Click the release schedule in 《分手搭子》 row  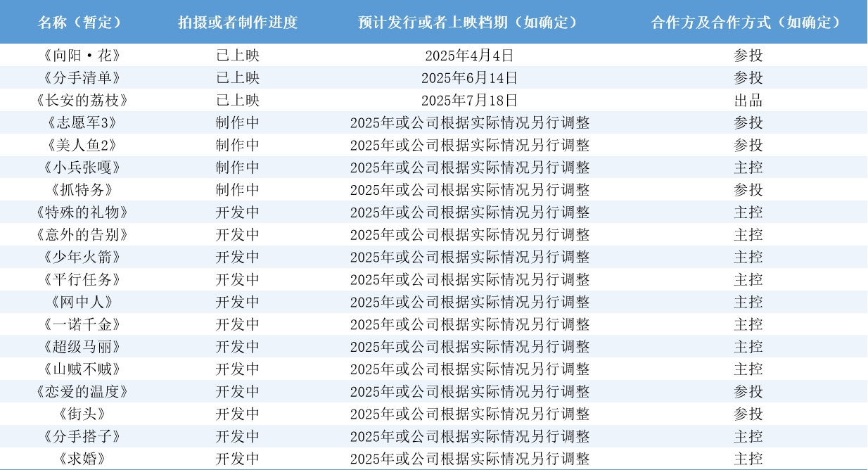coord(469,436)
